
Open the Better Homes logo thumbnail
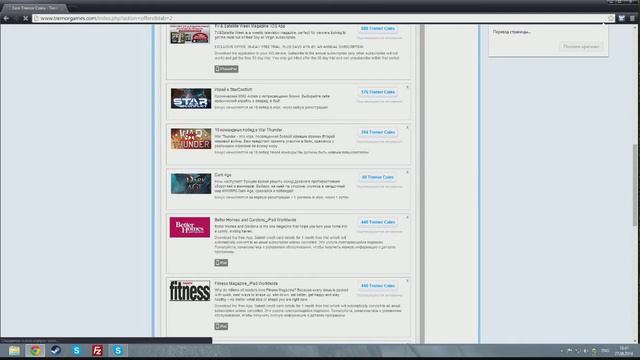[x=190, y=227]
